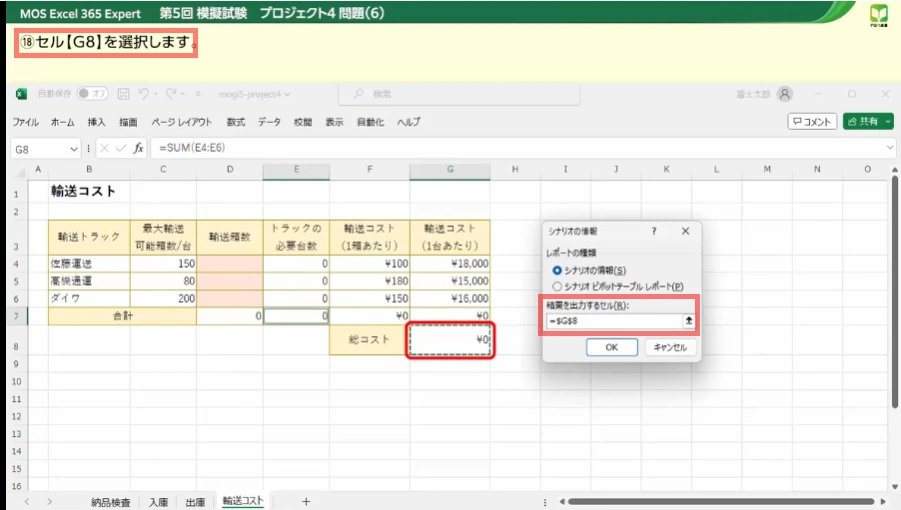Click the Undo arrow icon
Image resolution: width=901 pixels, height=510 pixels.
point(144,93)
